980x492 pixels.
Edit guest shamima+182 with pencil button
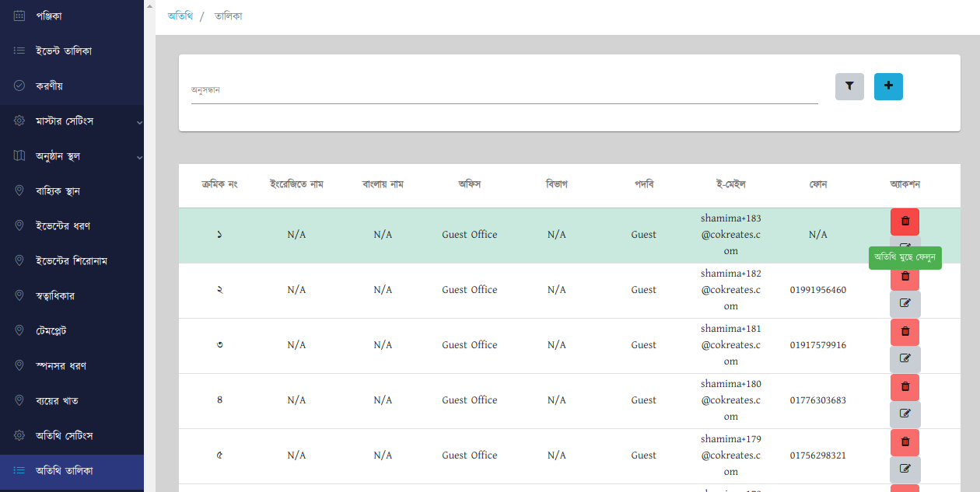905,304
